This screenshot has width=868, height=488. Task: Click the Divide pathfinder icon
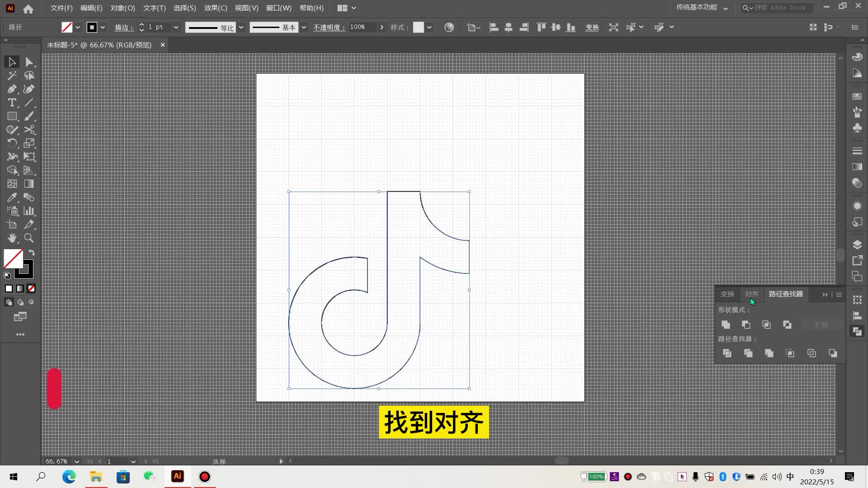(x=727, y=353)
